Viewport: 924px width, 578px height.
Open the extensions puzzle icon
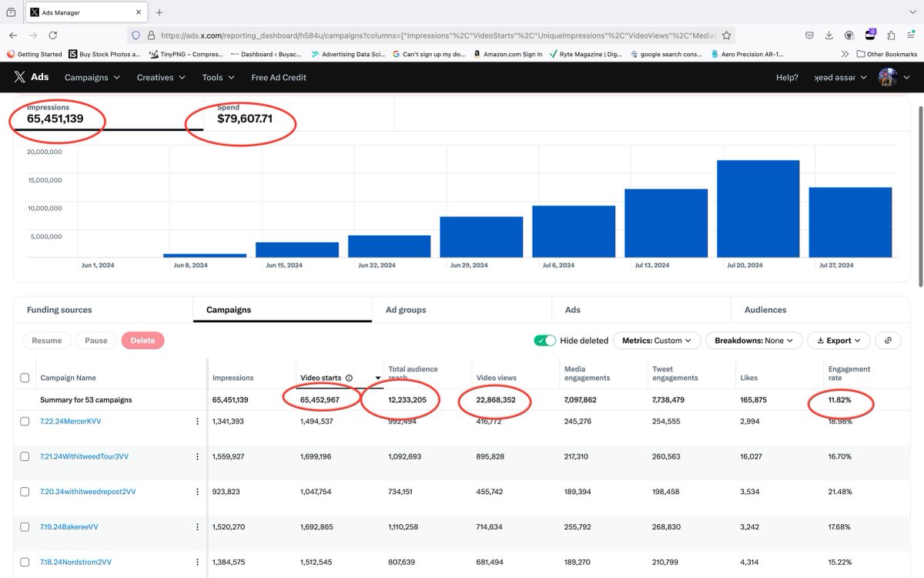click(x=891, y=35)
